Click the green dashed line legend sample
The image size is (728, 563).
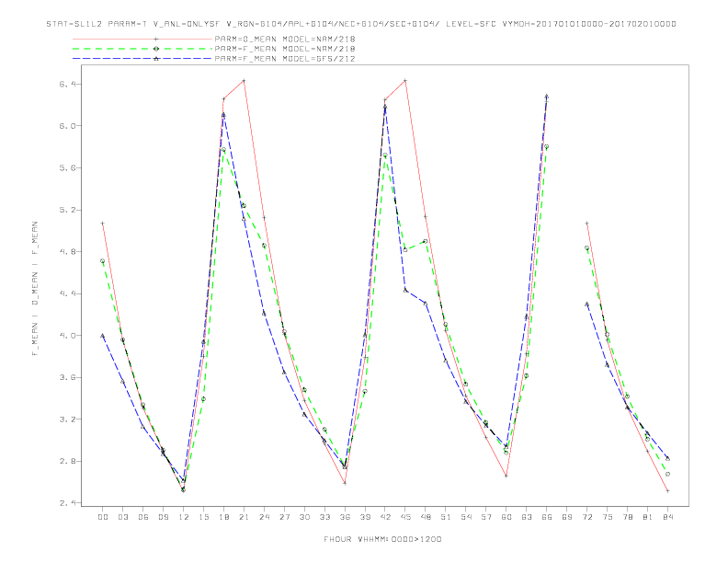[142, 49]
